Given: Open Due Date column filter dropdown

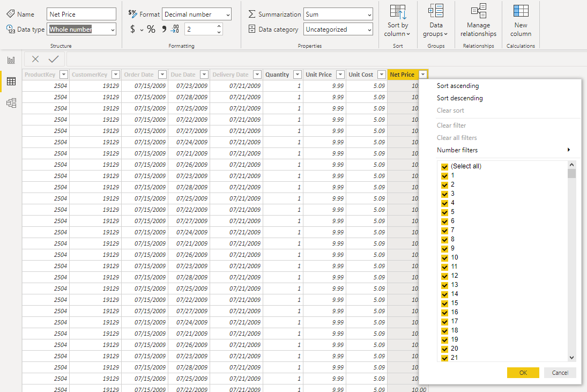Looking at the screenshot, I should tap(204, 75).
